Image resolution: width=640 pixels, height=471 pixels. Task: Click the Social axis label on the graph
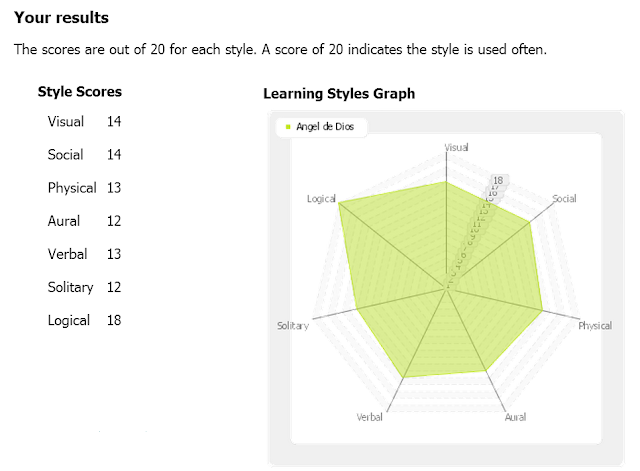(x=564, y=199)
